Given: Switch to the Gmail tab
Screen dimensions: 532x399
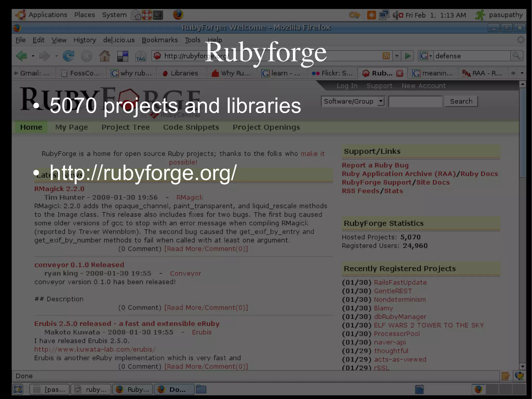Looking at the screenshot, I should (34, 73).
